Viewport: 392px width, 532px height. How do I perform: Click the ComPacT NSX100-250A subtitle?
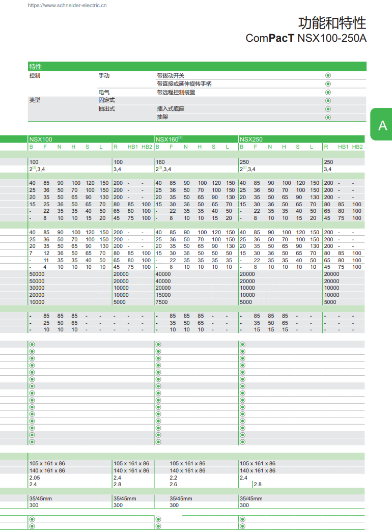coord(306,38)
